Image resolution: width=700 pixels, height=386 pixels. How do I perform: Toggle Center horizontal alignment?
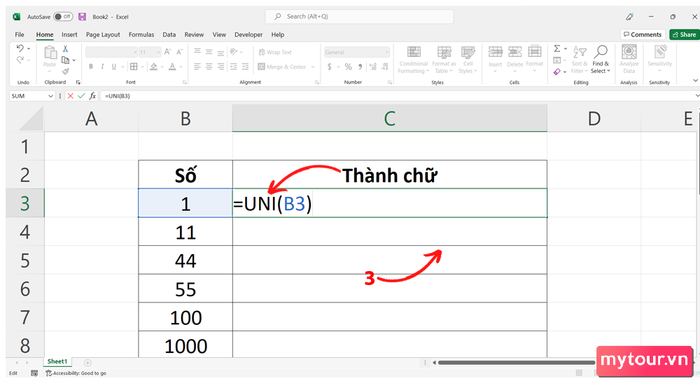[209, 66]
